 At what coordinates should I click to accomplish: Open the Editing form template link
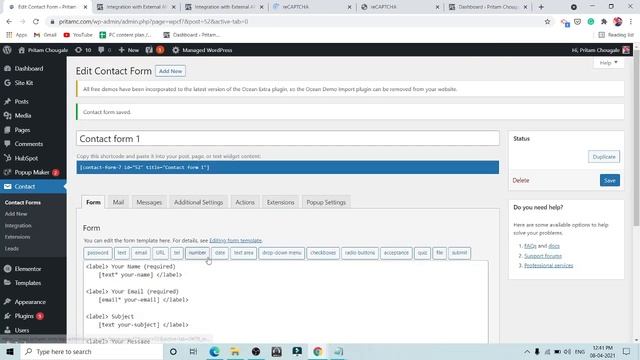[x=236, y=240]
